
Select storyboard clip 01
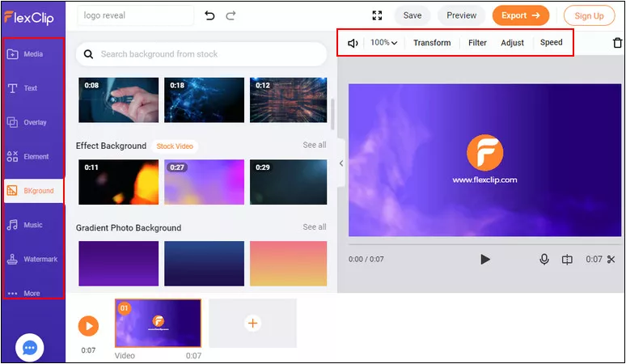click(x=158, y=324)
